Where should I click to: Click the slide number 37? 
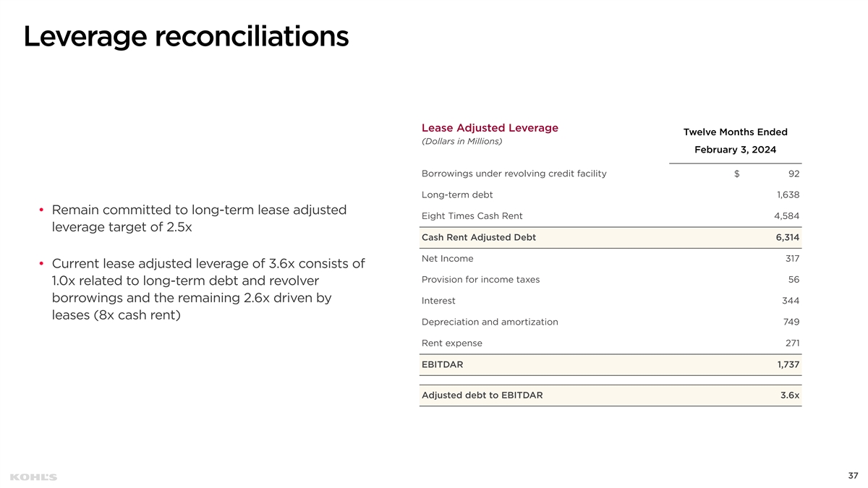tap(852, 476)
